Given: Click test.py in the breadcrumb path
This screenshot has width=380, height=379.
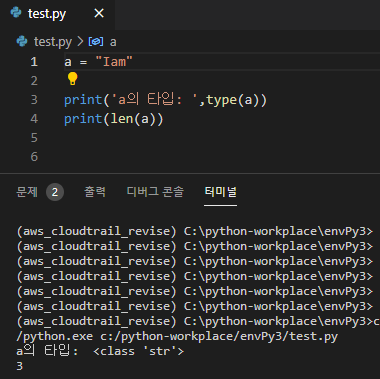Looking at the screenshot, I should (53, 42).
